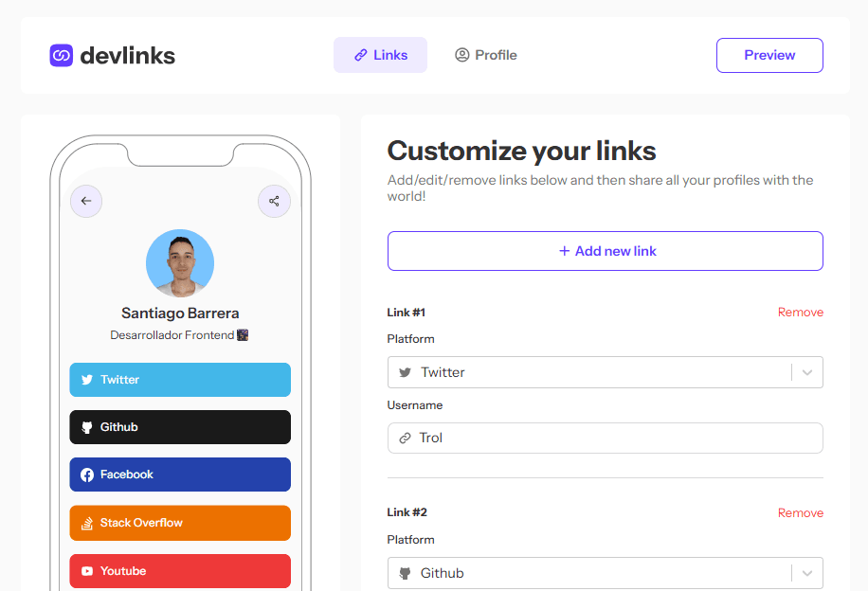The width and height of the screenshot is (868, 591).
Task: Click the Preview button
Action: pos(769,55)
